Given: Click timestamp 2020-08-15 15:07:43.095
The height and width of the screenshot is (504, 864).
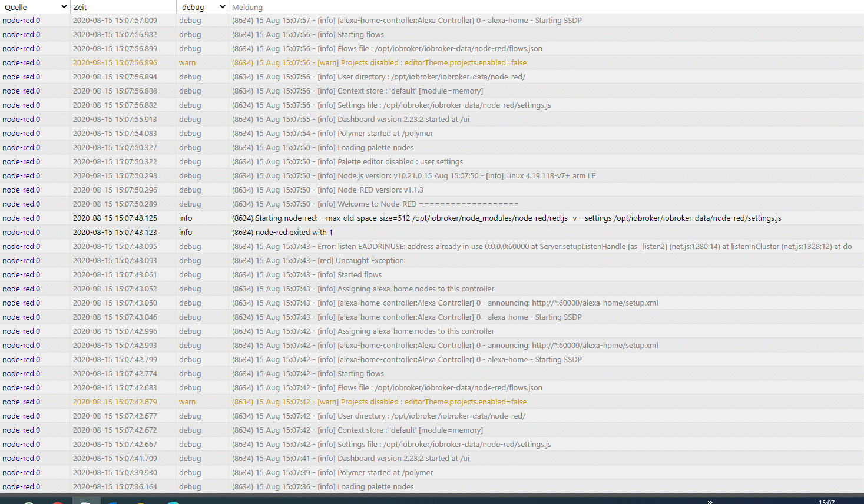Looking at the screenshot, I should (x=115, y=247).
